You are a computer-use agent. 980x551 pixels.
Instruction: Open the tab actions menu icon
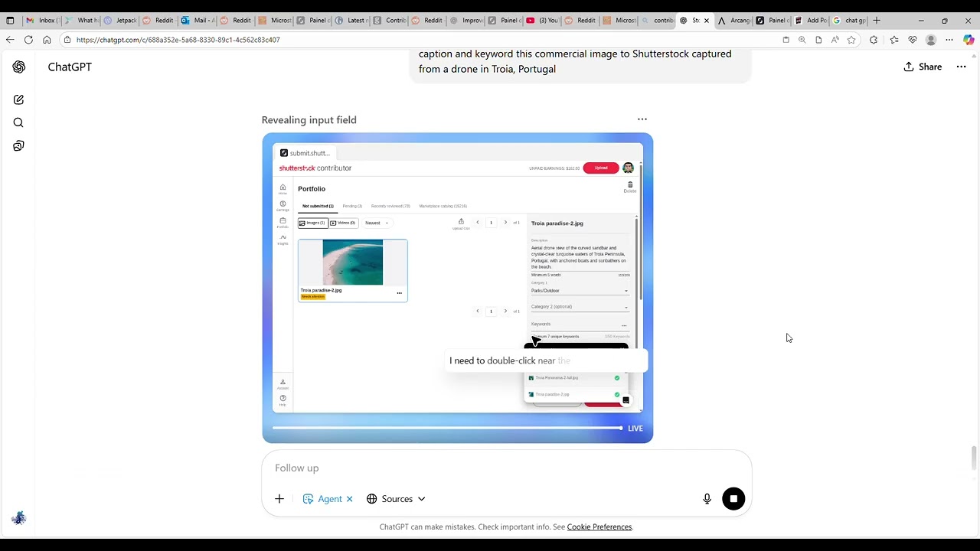[x=10, y=21]
